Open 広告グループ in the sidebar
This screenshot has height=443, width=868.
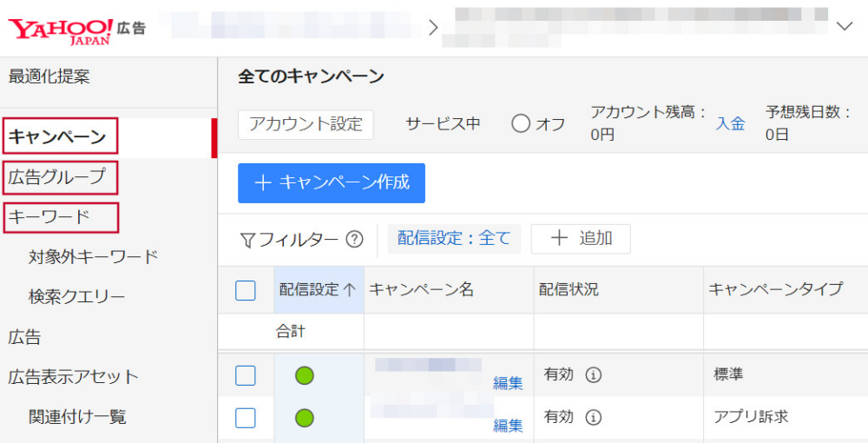57,177
